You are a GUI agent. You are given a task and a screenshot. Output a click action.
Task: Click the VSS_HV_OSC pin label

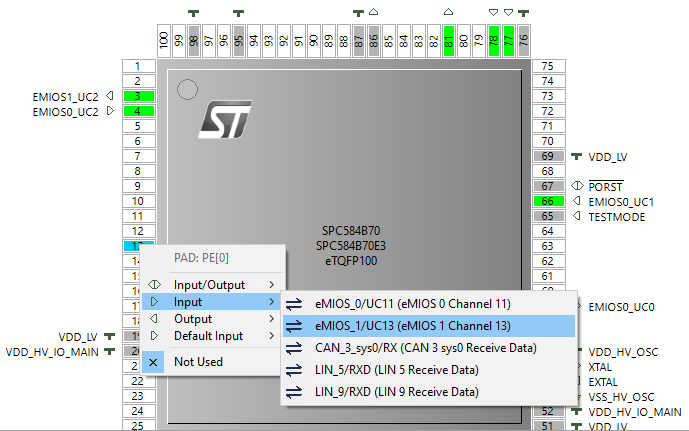[621, 397]
